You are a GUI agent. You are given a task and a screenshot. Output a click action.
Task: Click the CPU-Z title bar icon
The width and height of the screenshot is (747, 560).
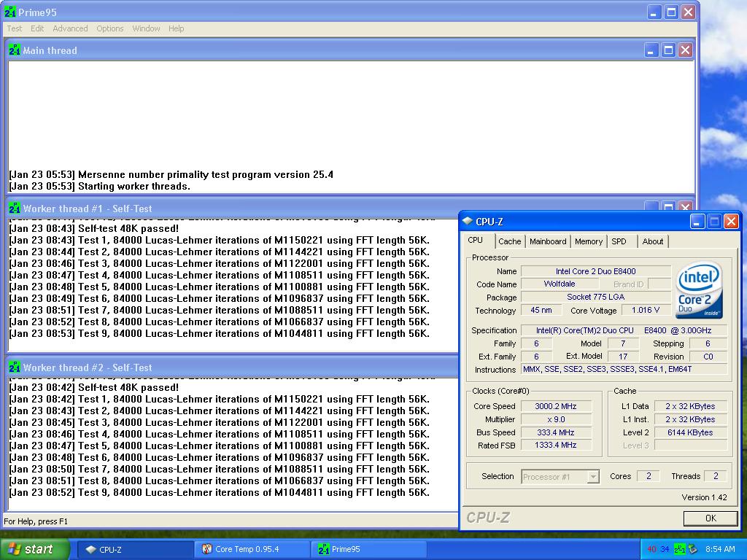[x=468, y=221]
